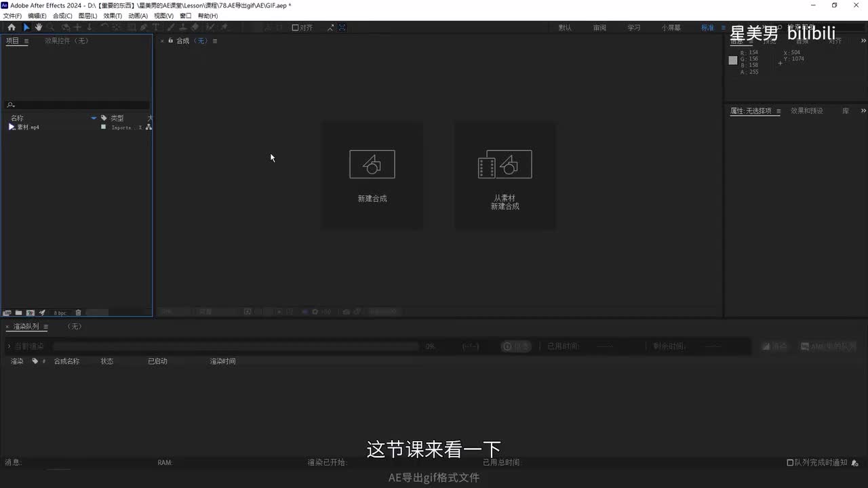This screenshot has height=488, width=868.
Task: Open 文件(F) menu
Action: tap(13, 16)
